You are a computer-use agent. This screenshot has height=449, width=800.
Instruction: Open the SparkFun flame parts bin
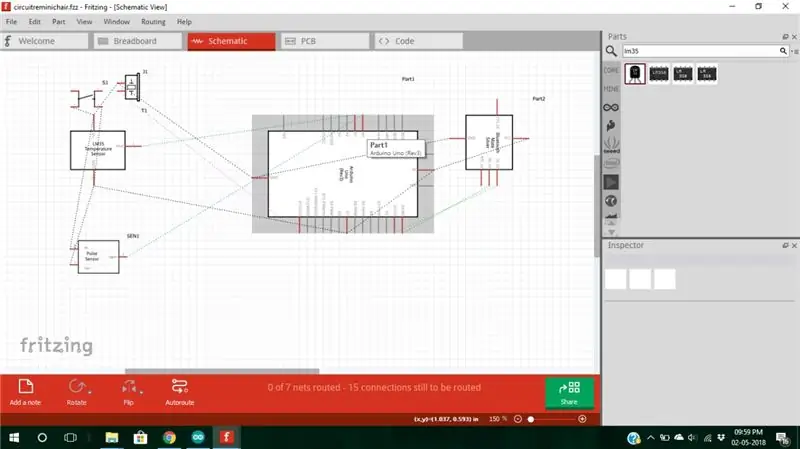point(611,126)
